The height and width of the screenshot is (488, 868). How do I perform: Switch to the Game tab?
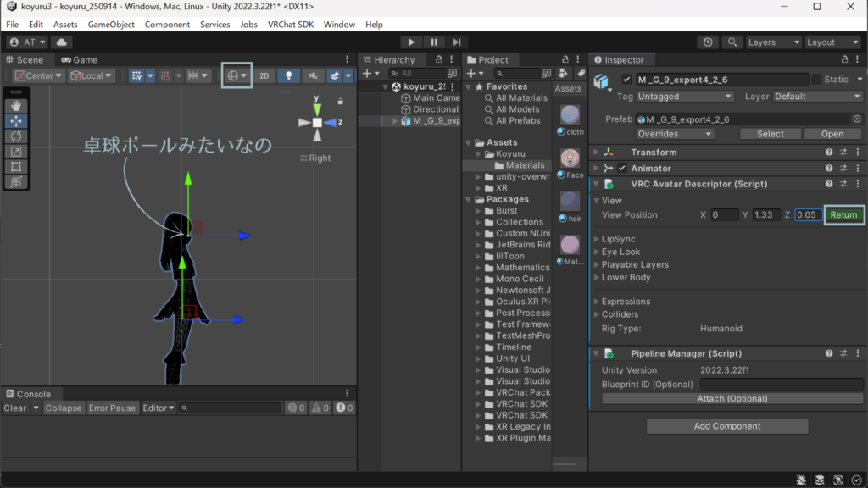point(79,60)
